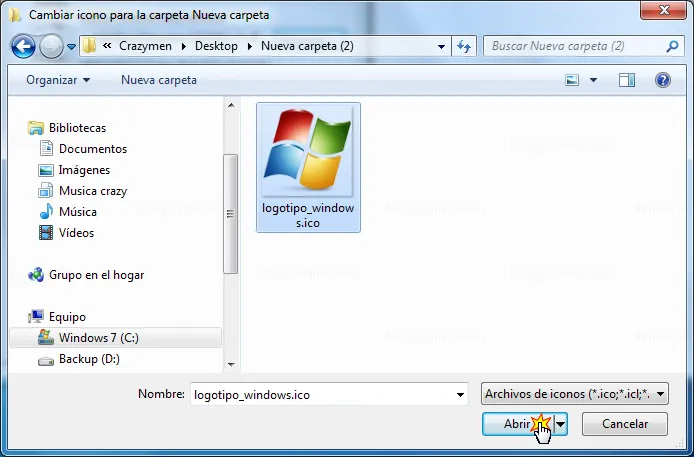
Task: Open recent locations dropdown beside Forward arrow
Action: point(71,46)
